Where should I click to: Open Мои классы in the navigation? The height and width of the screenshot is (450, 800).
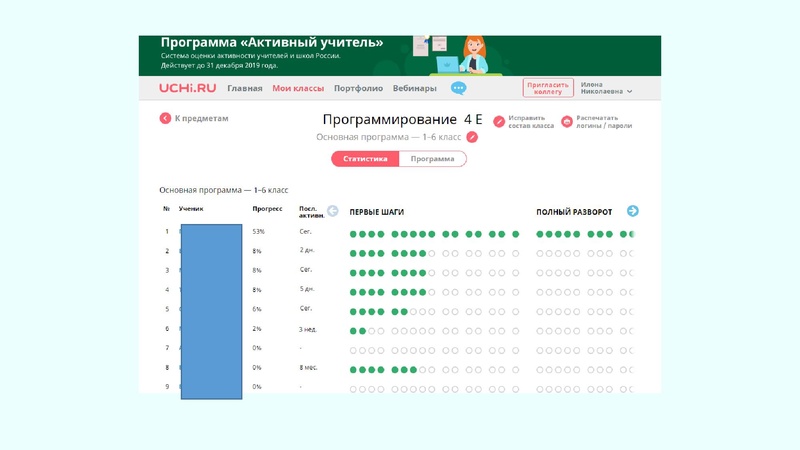298,88
